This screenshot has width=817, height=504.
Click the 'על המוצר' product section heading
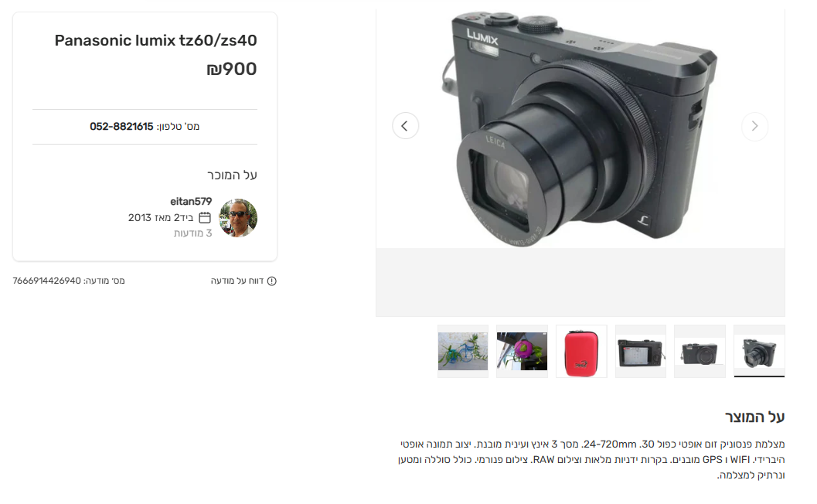tap(754, 417)
